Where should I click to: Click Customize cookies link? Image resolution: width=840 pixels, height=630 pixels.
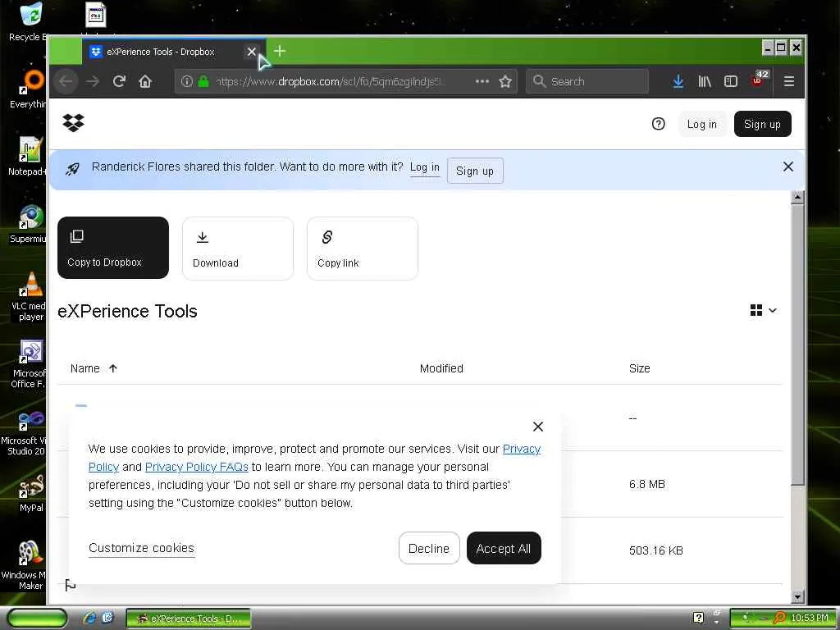[x=141, y=548]
